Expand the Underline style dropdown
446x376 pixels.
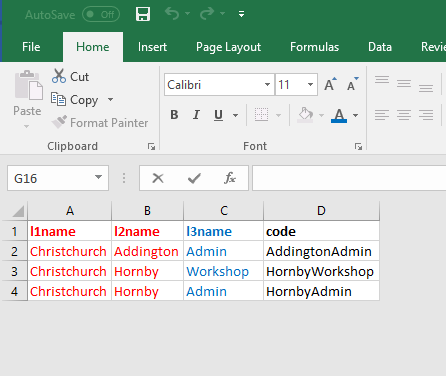point(235,115)
